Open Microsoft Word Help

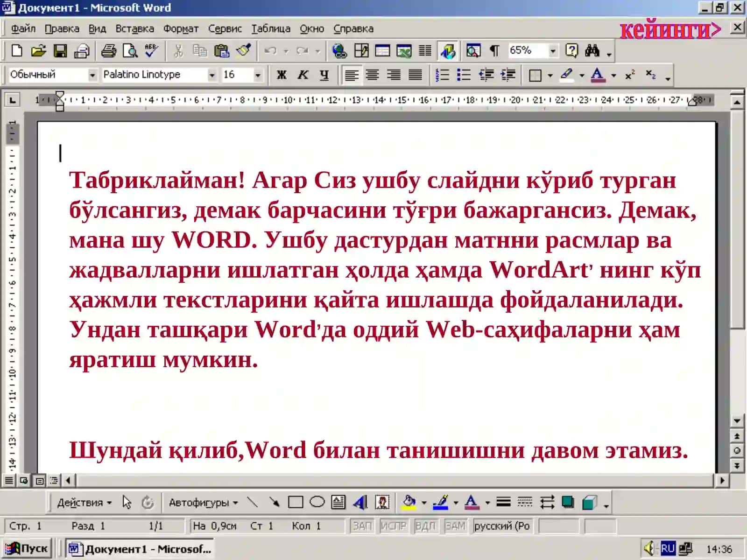point(571,50)
